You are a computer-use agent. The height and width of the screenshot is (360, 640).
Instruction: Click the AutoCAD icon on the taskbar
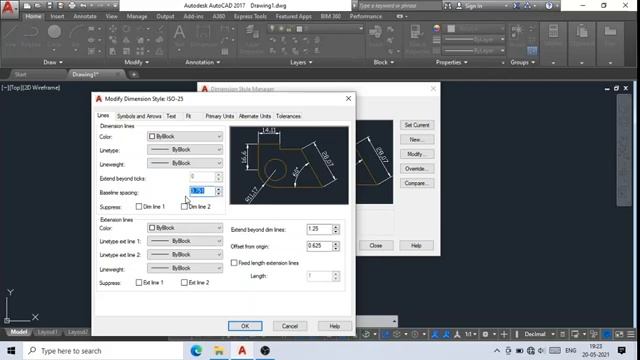click(x=242, y=351)
